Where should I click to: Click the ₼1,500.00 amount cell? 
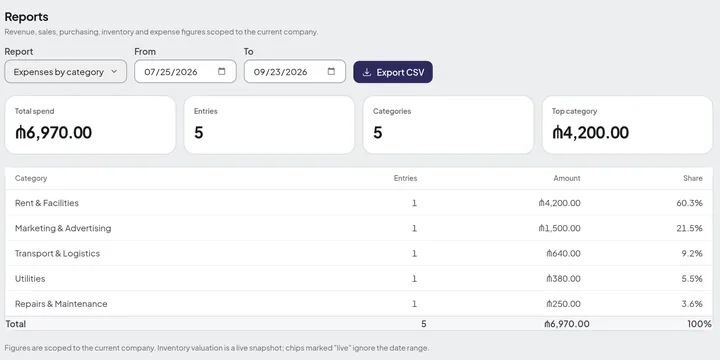(559, 228)
